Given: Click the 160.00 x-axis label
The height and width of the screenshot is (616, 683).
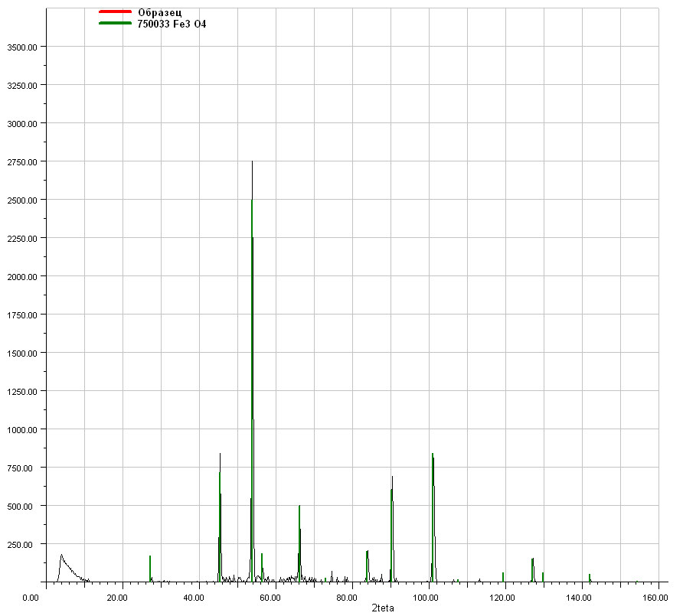Looking at the screenshot, I should click(655, 598).
